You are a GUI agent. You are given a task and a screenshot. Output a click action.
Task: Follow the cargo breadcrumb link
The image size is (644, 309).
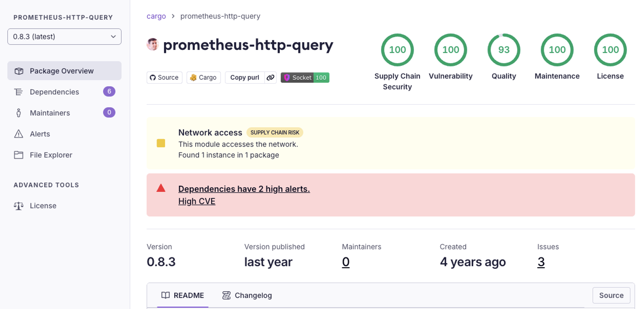pyautogui.click(x=156, y=16)
